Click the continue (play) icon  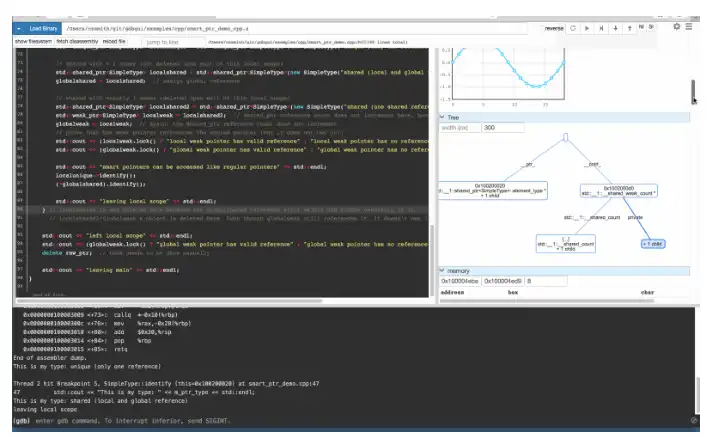[x=587, y=28]
